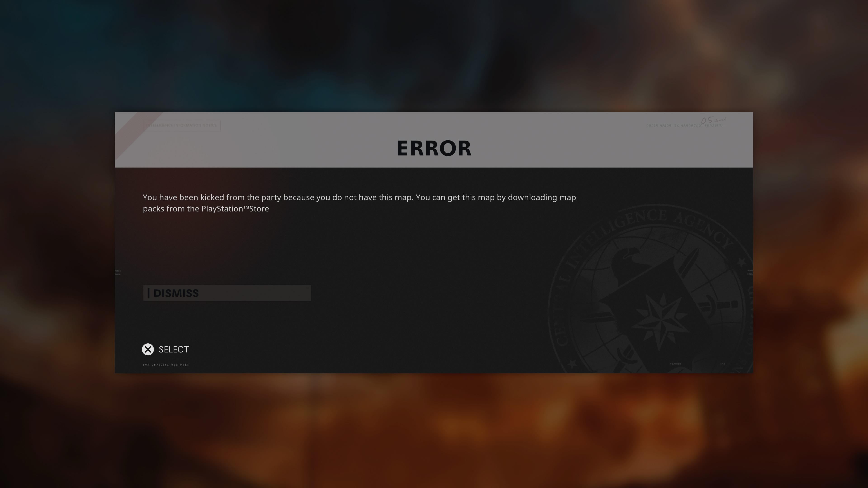
Task: Click the handwritten 05 annotation
Action: (x=707, y=120)
